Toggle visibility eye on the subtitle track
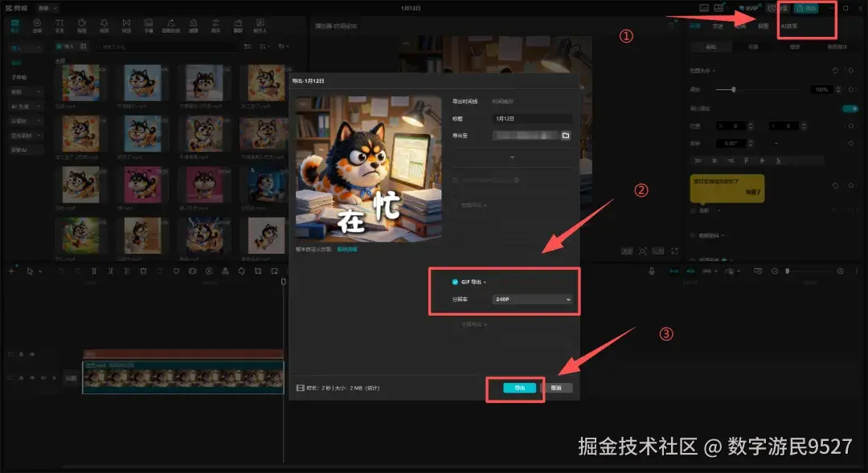This screenshot has height=473, width=868. [x=32, y=354]
